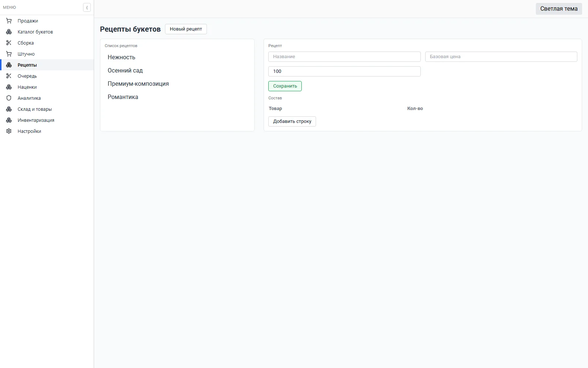Open the Продажи menu section
The height and width of the screenshot is (368, 588).
tap(47, 21)
